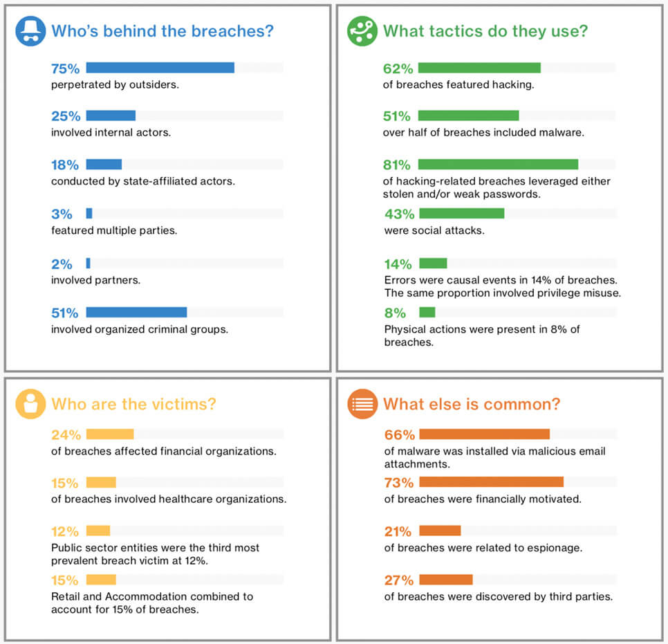The width and height of the screenshot is (668, 644).
Task: Click the orange list icon
Action: pyautogui.click(x=362, y=404)
